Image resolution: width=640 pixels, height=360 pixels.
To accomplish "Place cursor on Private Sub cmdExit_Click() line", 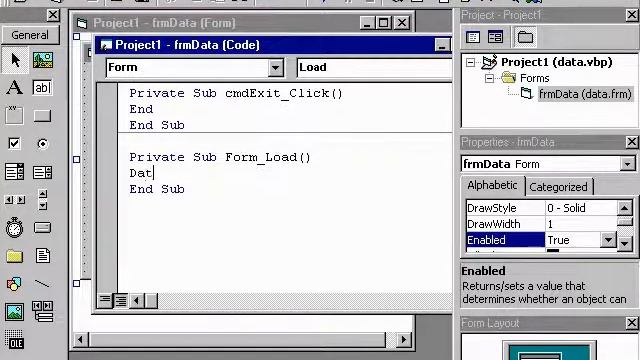I will tap(236, 93).
